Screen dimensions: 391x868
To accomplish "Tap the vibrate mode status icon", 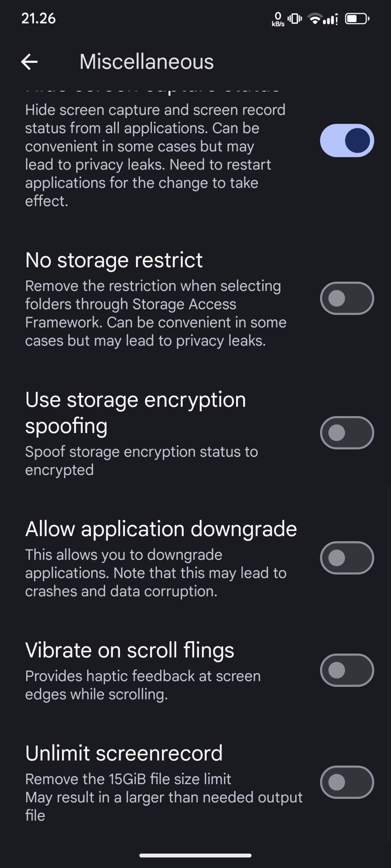I will 295,19.
